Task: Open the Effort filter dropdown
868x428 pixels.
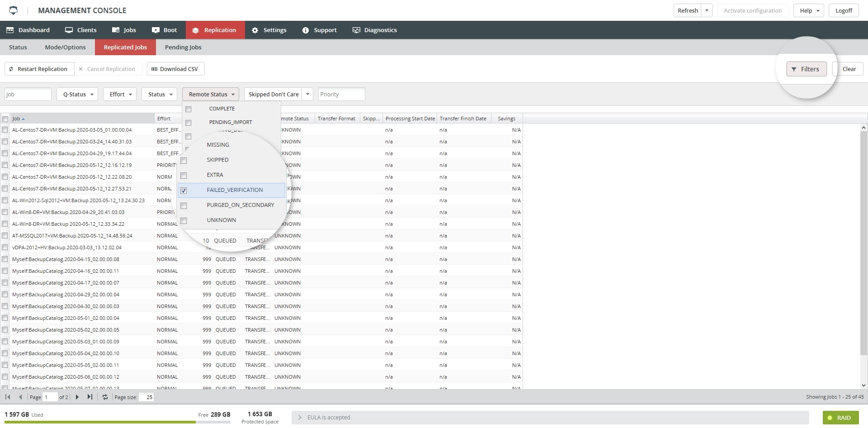Action: pyautogui.click(x=120, y=94)
